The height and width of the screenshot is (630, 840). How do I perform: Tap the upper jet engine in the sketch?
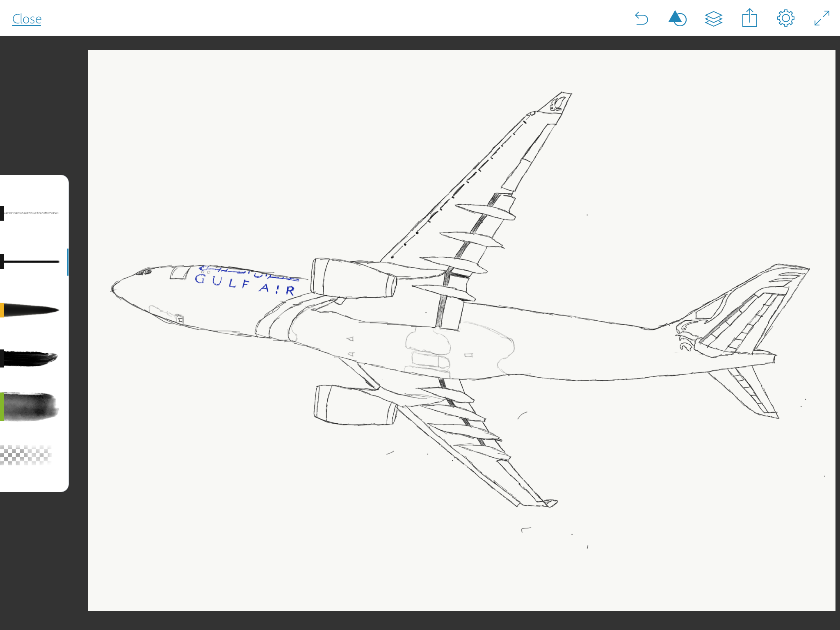[x=353, y=279]
